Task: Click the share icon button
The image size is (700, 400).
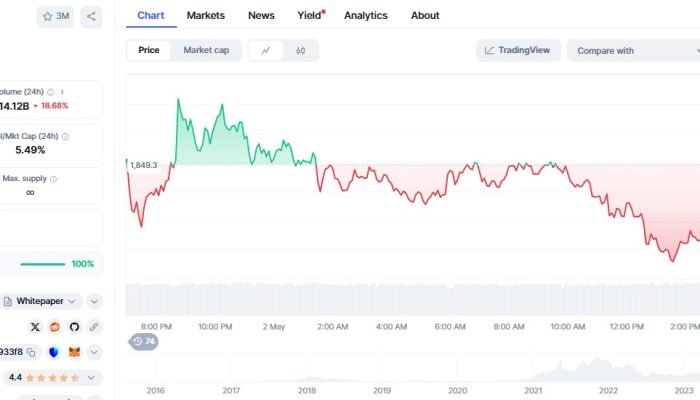Action: click(91, 16)
